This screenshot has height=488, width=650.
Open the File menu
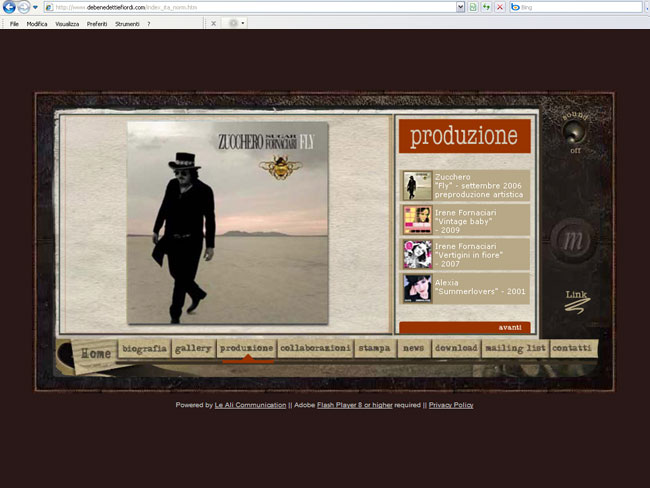tap(14, 24)
